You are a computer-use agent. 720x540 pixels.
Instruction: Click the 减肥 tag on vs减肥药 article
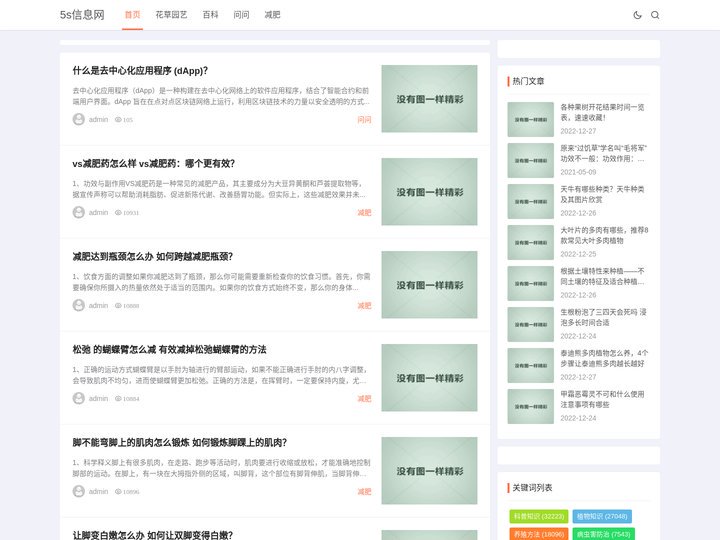click(x=364, y=212)
